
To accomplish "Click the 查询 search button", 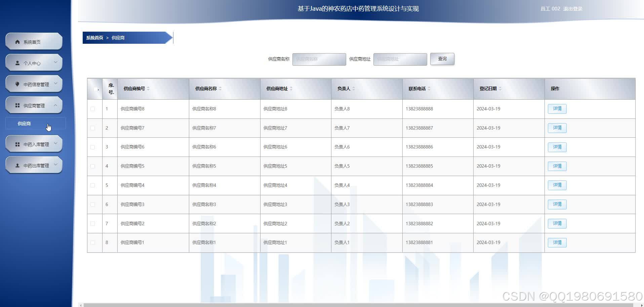I will pos(442,59).
